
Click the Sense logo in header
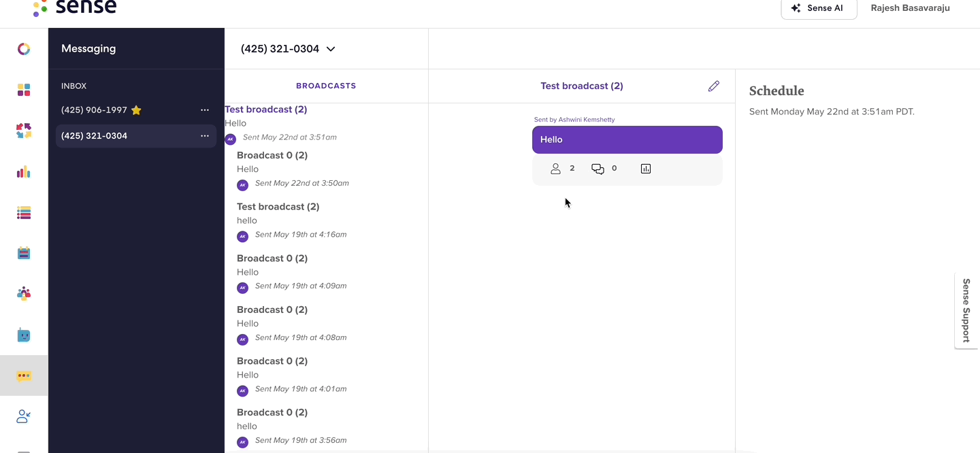pos(75,7)
